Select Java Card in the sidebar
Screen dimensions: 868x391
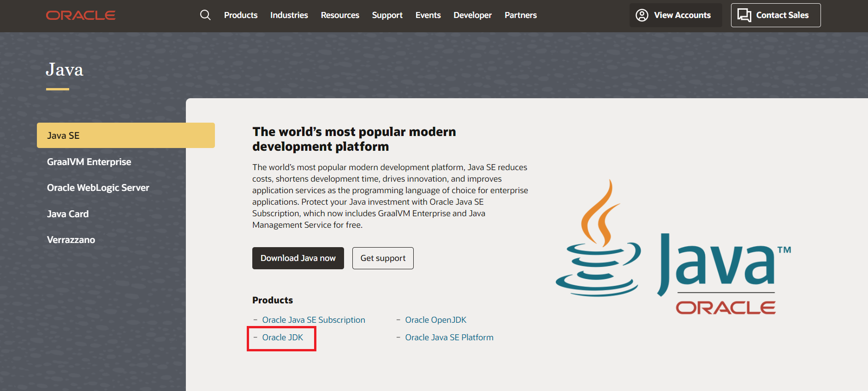pos(68,214)
